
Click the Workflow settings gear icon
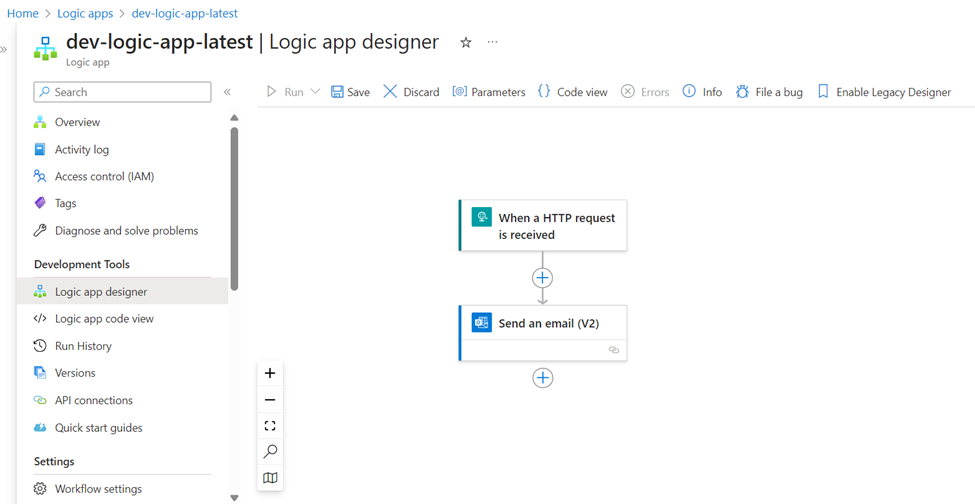pyautogui.click(x=40, y=488)
